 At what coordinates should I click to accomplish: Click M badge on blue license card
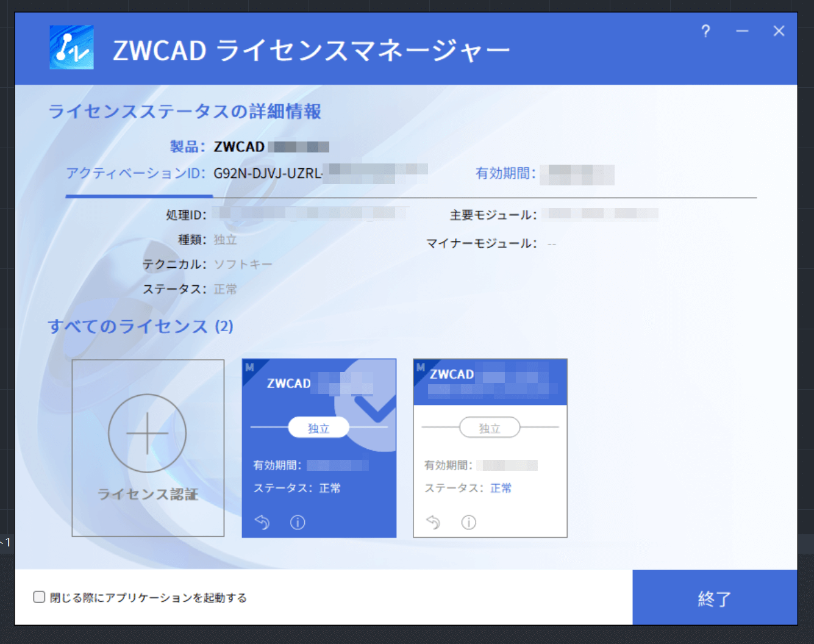[x=249, y=367]
